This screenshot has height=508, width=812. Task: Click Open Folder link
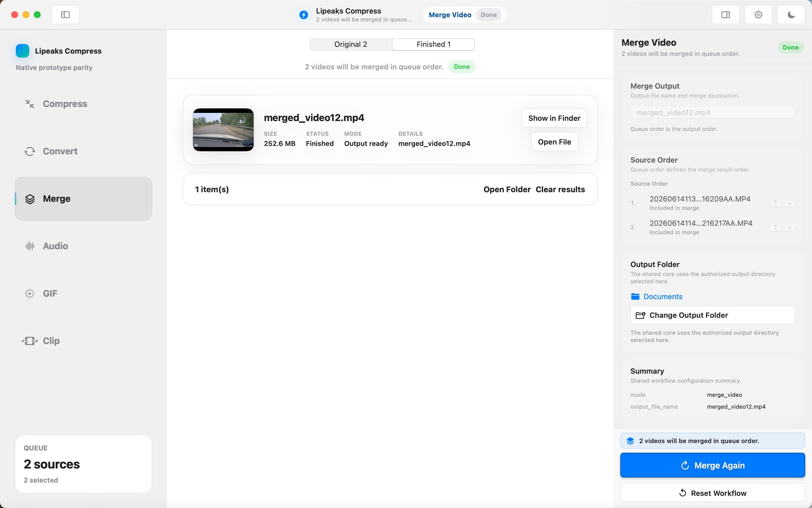tap(507, 189)
